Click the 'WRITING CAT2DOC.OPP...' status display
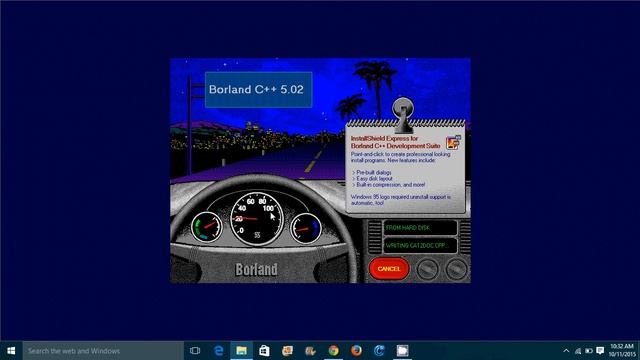 (x=420, y=246)
